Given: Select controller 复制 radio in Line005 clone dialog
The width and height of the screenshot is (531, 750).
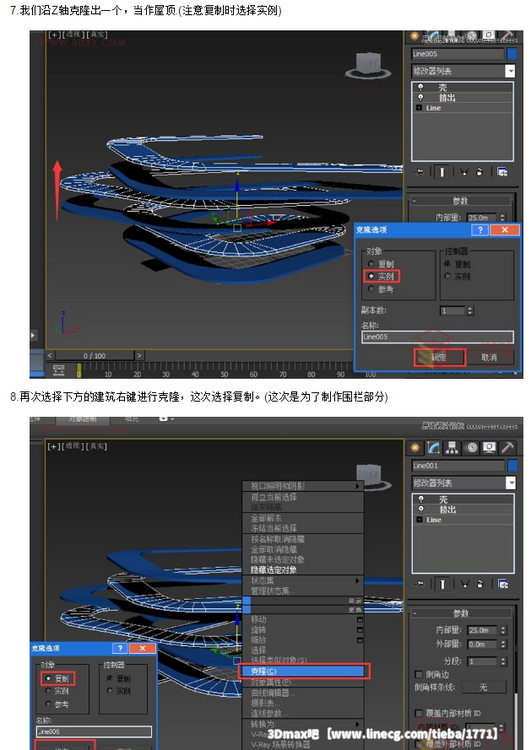Looking at the screenshot, I should [448, 264].
